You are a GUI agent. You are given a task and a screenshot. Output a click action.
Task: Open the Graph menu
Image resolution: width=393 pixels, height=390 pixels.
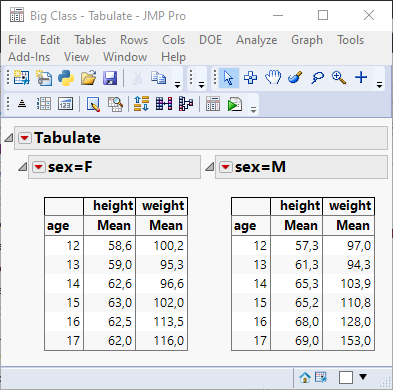point(307,40)
